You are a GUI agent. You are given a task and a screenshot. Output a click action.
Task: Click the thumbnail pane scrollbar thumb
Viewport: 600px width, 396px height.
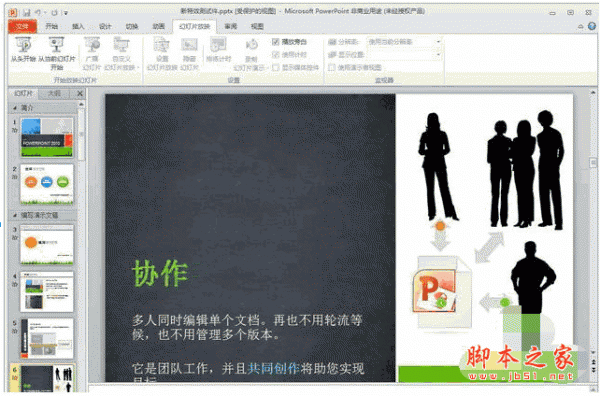(81, 135)
